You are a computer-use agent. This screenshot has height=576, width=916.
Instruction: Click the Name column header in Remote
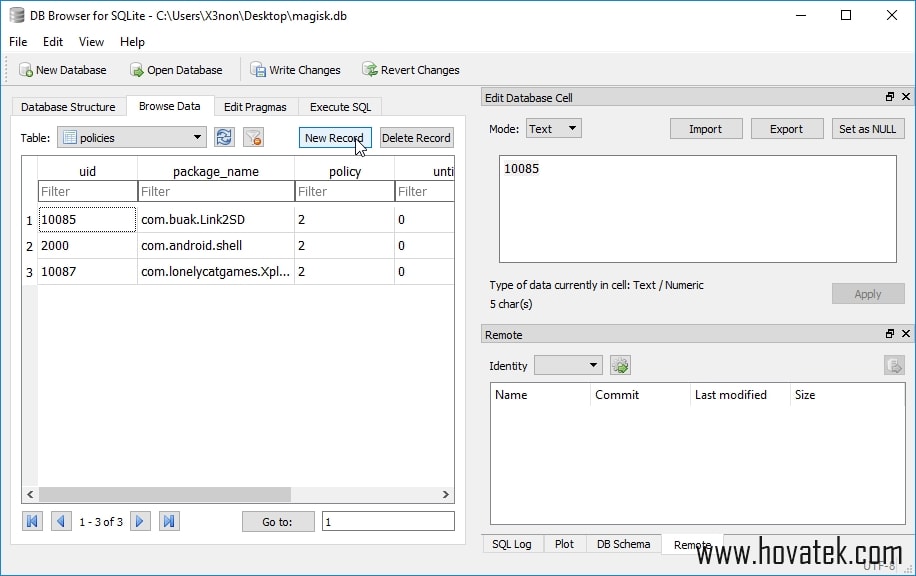(x=540, y=395)
